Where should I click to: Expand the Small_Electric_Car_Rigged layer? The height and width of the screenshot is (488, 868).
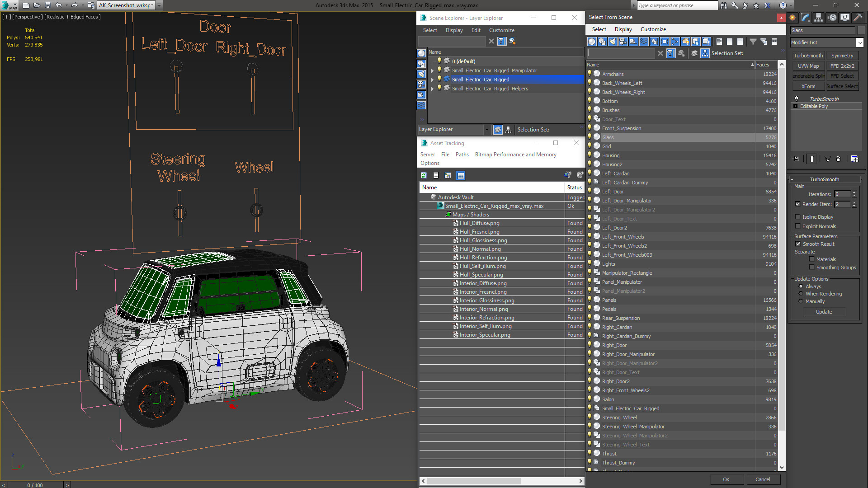[x=432, y=80]
